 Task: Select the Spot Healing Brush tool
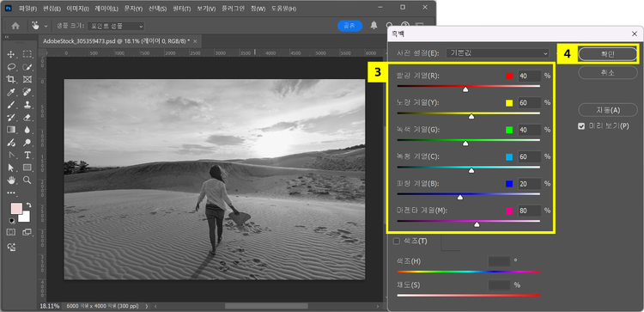(27, 92)
